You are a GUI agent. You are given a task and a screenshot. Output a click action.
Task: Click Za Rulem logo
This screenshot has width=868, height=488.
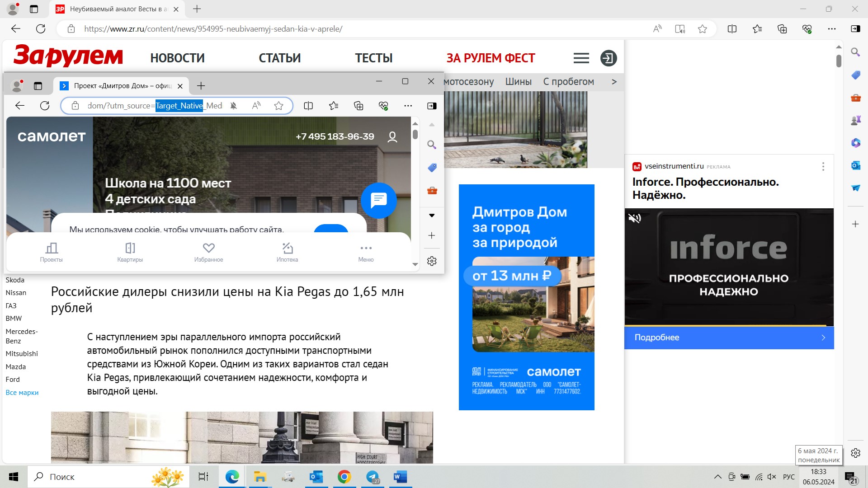point(68,56)
